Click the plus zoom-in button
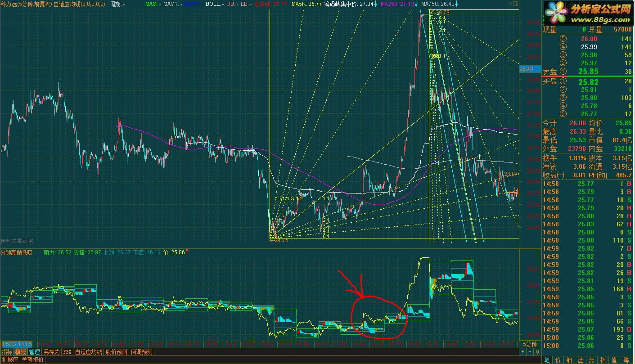635x364 pixels. pyautogui.click(x=523, y=352)
